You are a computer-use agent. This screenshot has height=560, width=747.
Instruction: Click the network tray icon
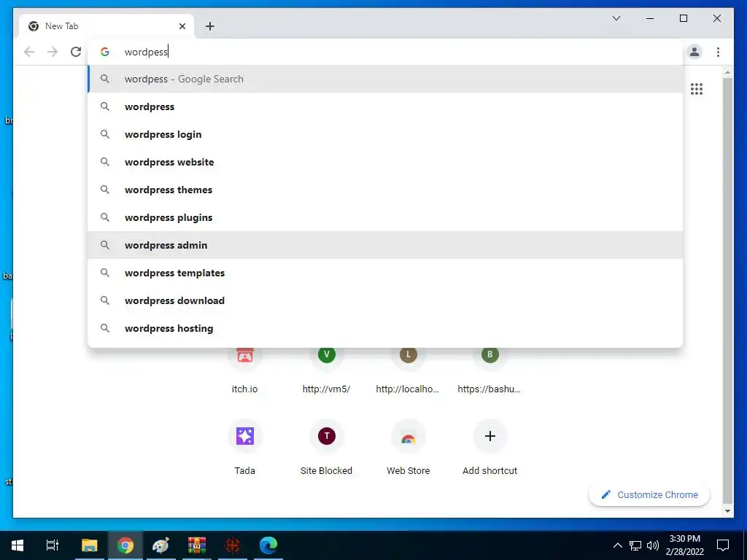(635, 545)
